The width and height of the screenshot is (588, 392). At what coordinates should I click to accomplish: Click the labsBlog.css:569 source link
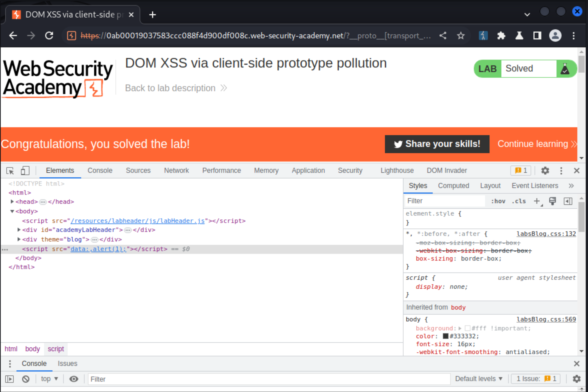coord(546,320)
